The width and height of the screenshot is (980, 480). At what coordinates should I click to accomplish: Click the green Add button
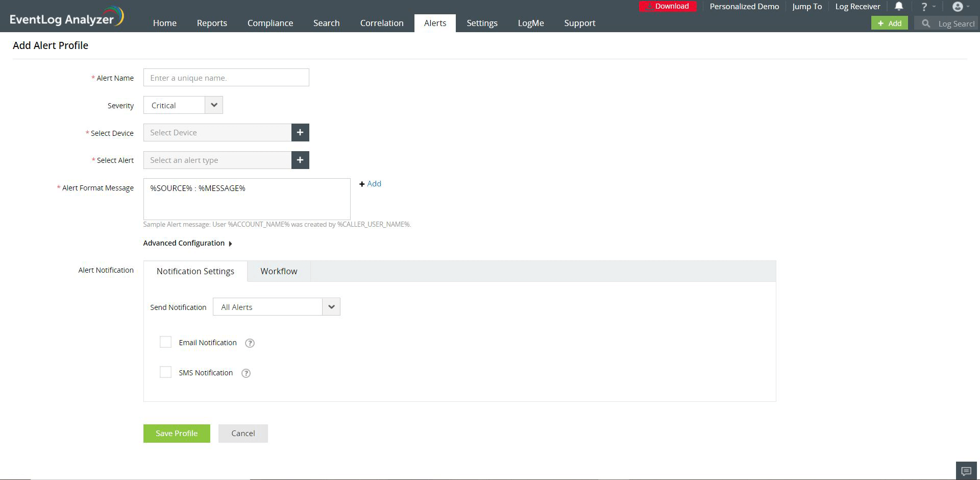890,23
